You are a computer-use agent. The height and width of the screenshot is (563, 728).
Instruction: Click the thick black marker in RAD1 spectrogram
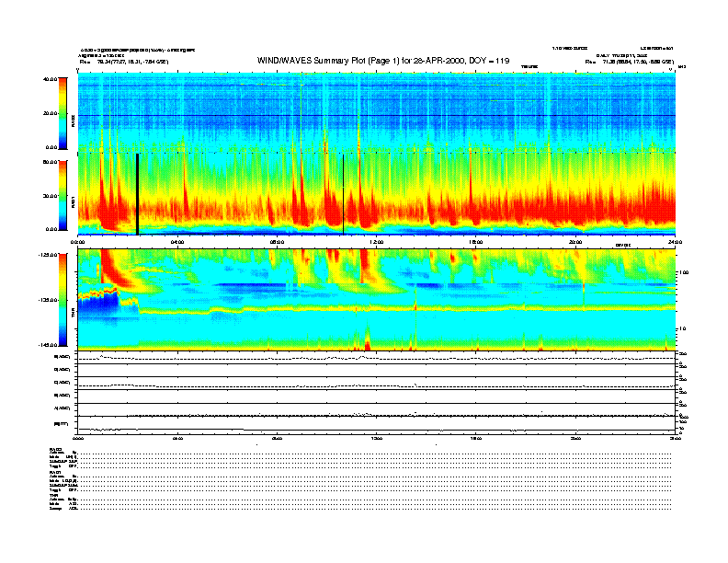(x=138, y=194)
